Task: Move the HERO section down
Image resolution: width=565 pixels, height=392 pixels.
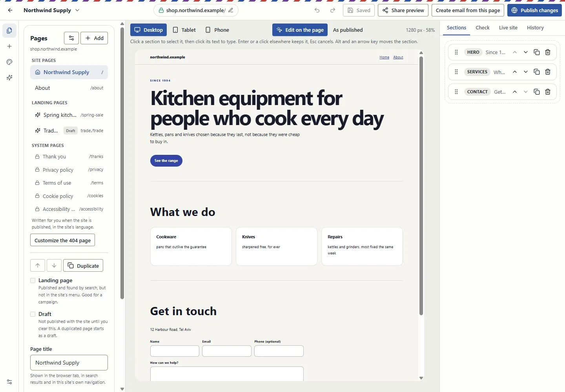Action: [x=526, y=52]
